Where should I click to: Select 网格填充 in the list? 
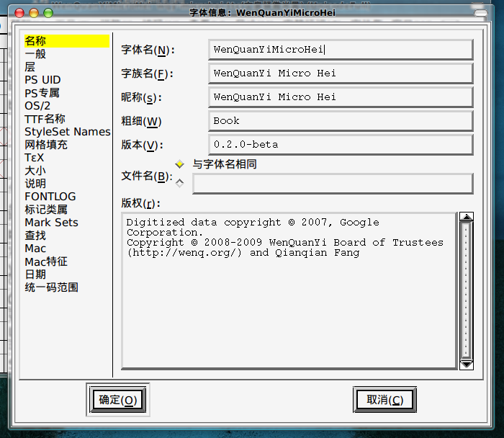pos(46,145)
